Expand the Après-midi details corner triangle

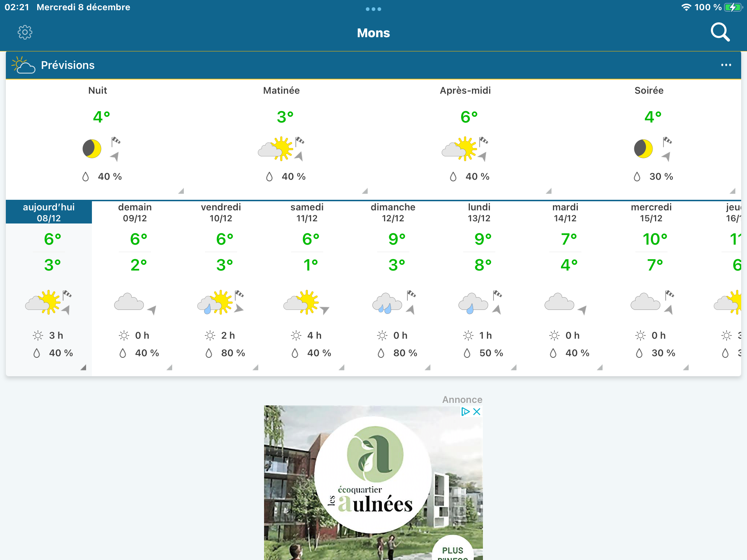coord(549,191)
